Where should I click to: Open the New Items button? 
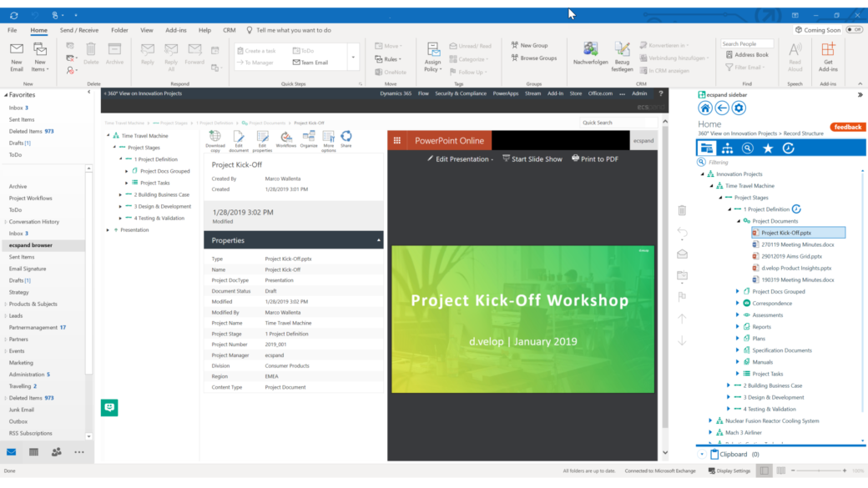point(40,57)
